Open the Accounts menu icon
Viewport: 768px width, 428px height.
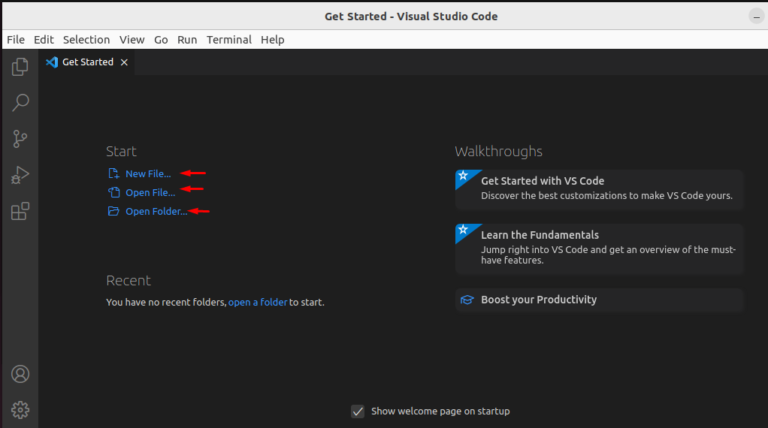pos(20,374)
